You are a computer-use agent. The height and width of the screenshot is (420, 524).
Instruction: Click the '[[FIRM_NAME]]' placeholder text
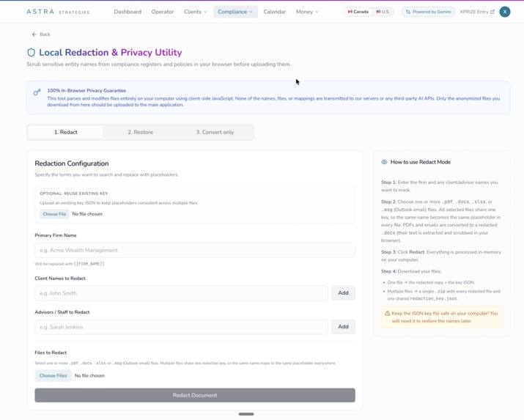(x=89, y=264)
